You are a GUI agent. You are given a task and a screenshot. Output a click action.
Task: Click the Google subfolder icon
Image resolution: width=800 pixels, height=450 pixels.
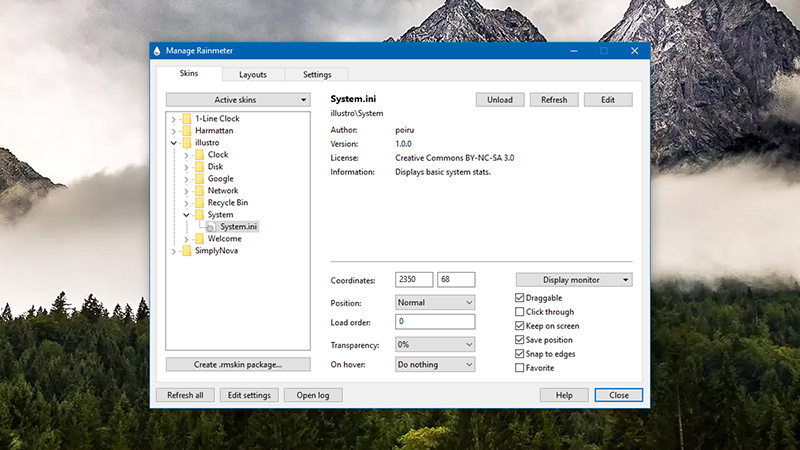click(199, 179)
